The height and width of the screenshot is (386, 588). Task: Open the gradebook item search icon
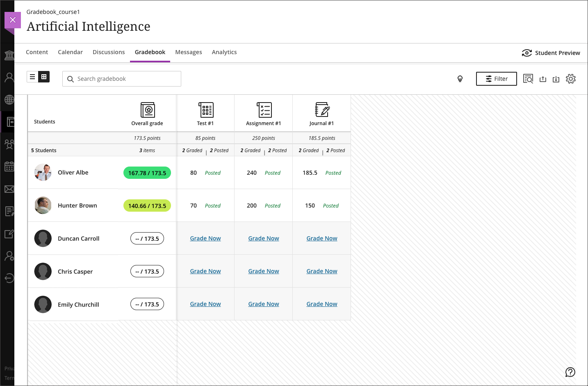coord(528,79)
